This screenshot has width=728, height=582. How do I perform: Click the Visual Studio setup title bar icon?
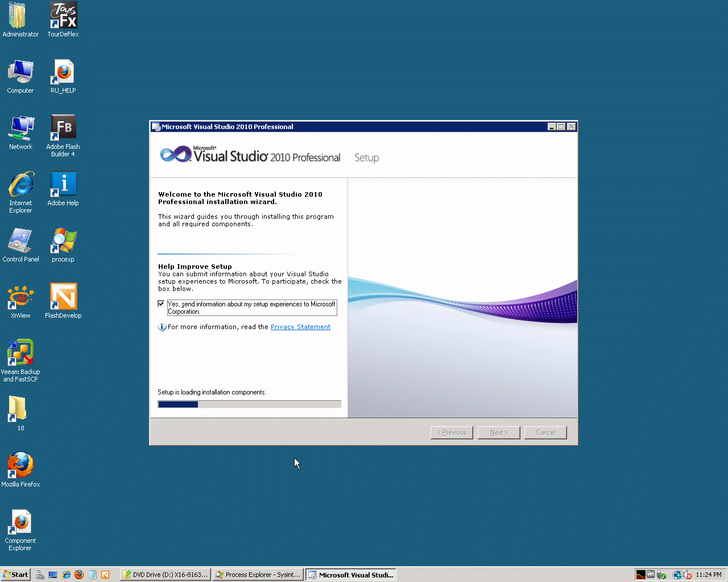[x=156, y=127]
